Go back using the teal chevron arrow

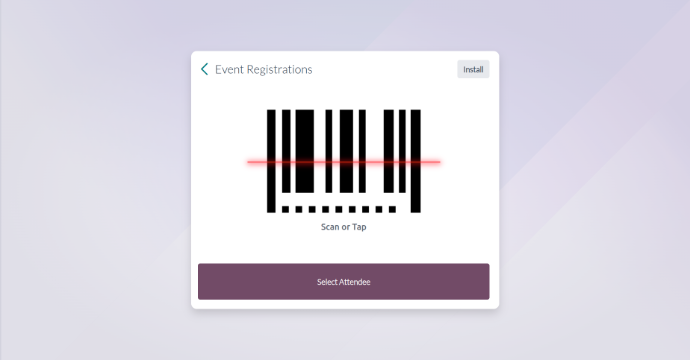point(204,69)
